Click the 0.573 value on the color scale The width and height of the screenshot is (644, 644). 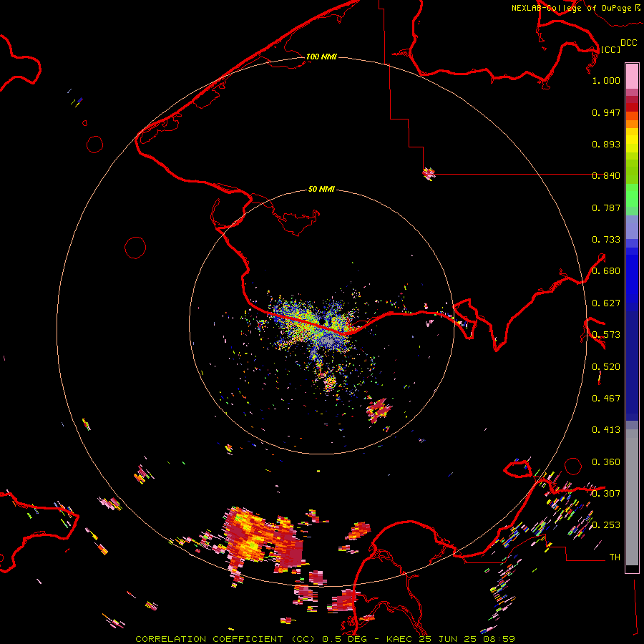(606, 335)
